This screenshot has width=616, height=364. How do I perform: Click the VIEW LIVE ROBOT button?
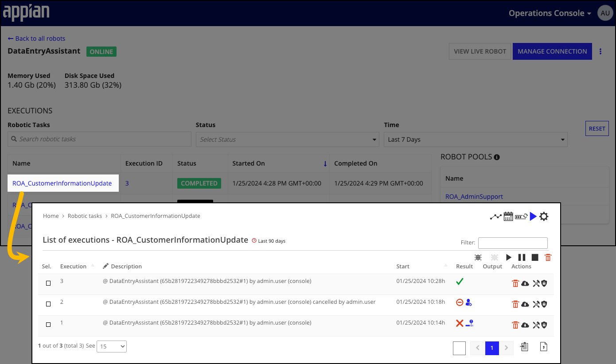480,51
